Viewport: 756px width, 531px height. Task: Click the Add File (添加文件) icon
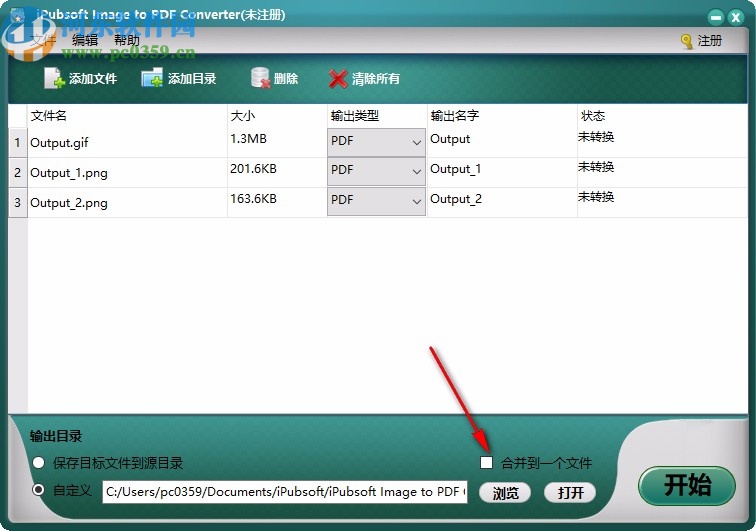click(x=54, y=78)
